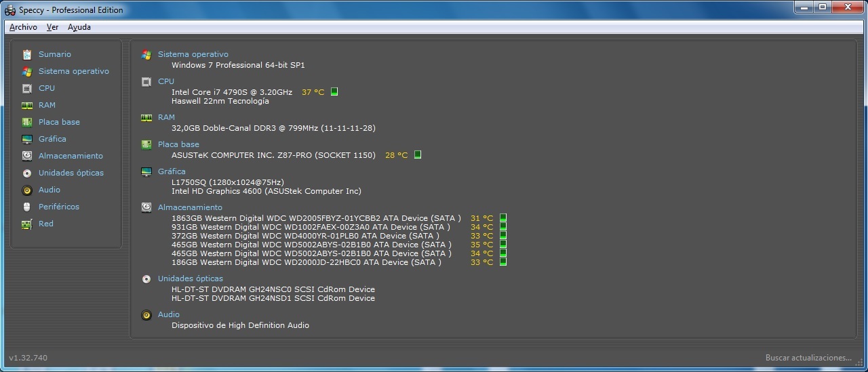This screenshot has width=868, height=372.
Task: Select the CPU chip icon in sidebar
Action: click(x=27, y=88)
